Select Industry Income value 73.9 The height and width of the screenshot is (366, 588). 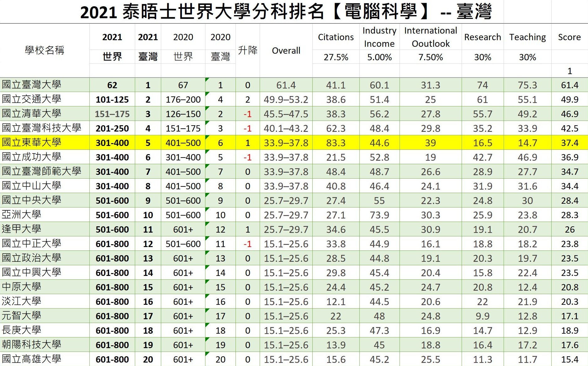coord(379,215)
